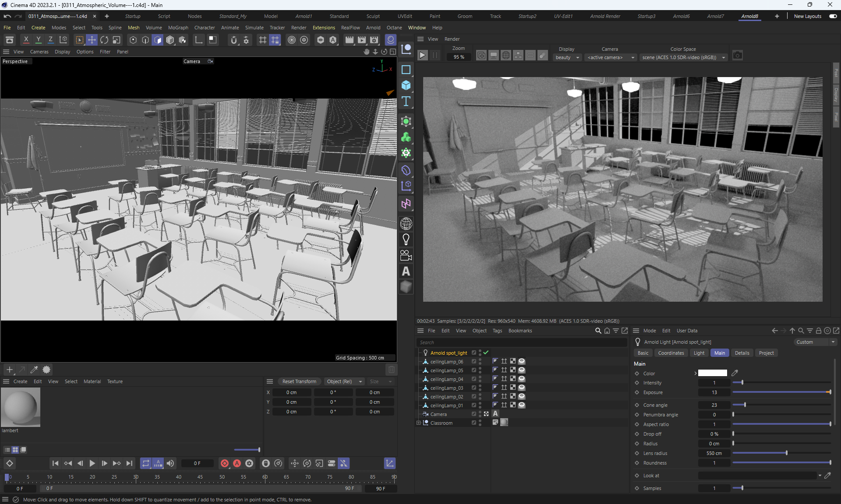Select the lambert material thumbnail
This screenshot has width=841, height=504.
[x=21, y=407]
